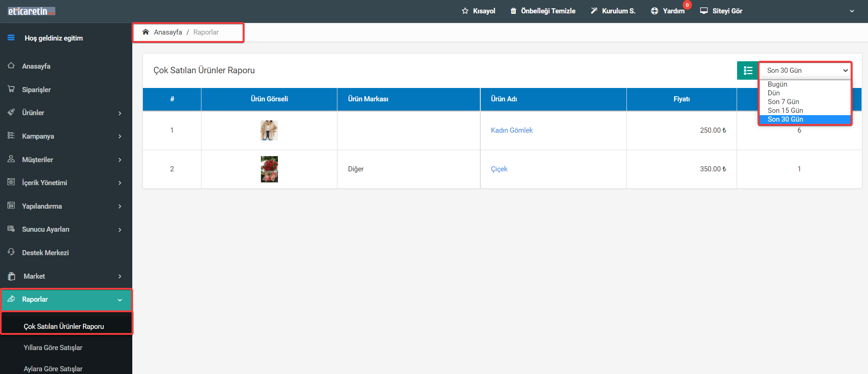Click the Müşteriler person icon
Viewport: 868px width, 374px height.
tap(11, 159)
